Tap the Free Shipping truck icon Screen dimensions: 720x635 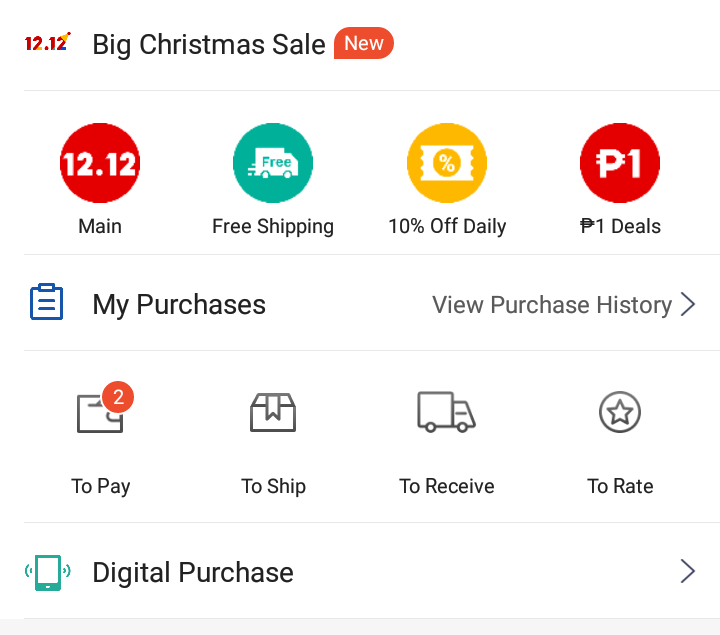[273, 163]
